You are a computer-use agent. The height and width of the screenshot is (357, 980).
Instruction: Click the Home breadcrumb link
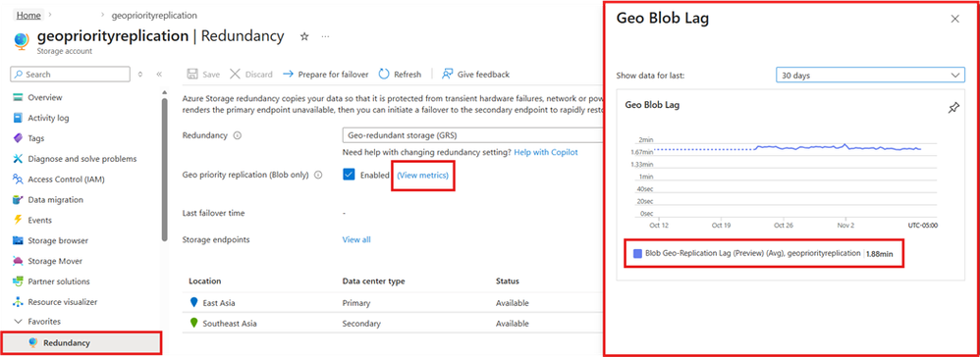pos(29,15)
